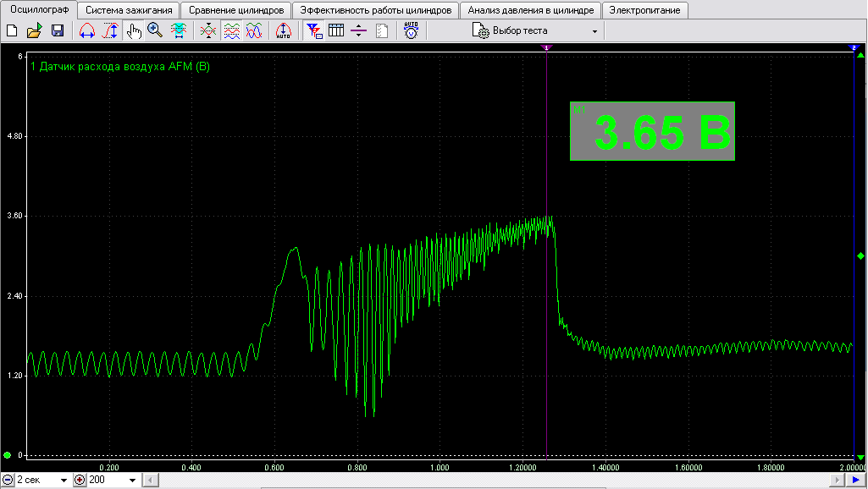
Task: Expand the 2 сек time scale dropdown
Action: click(64, 481)
